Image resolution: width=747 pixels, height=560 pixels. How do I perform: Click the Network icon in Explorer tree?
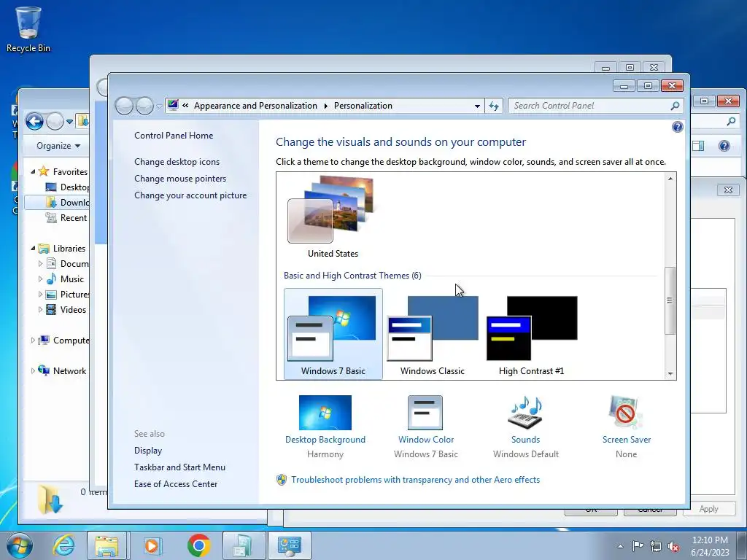(44, 370)
